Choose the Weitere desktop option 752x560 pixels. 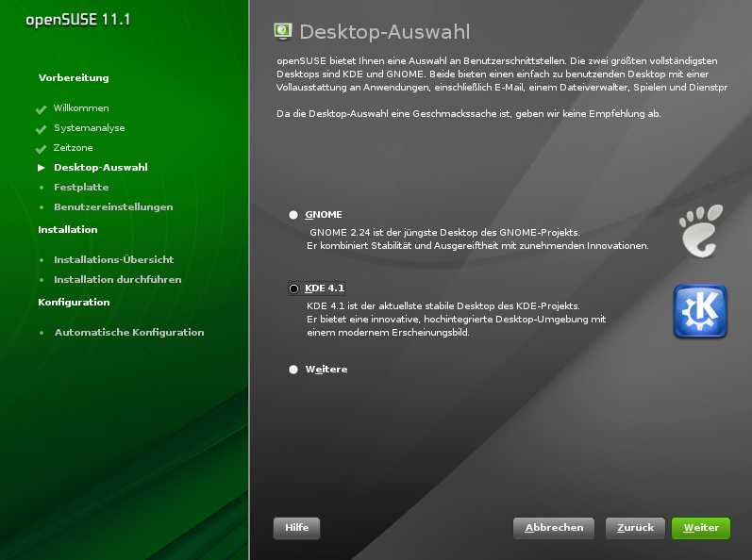pyautogui.click(x=293, y=370)
